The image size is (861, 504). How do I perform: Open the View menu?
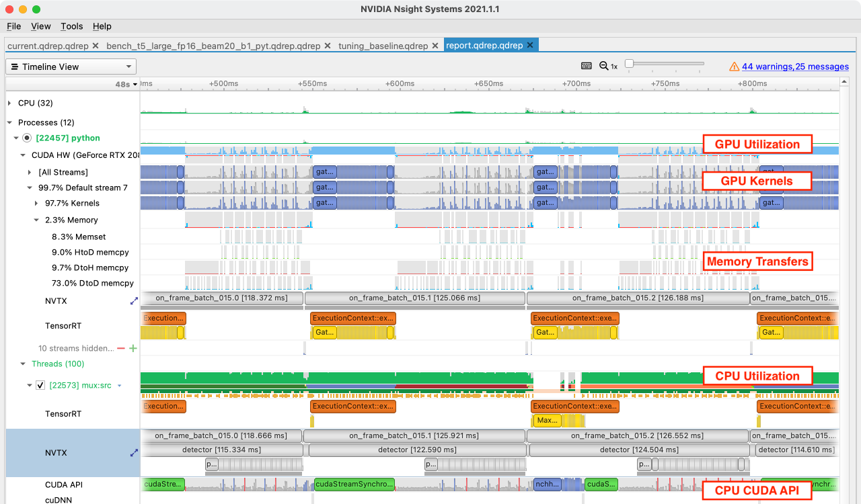coord(41,26)
